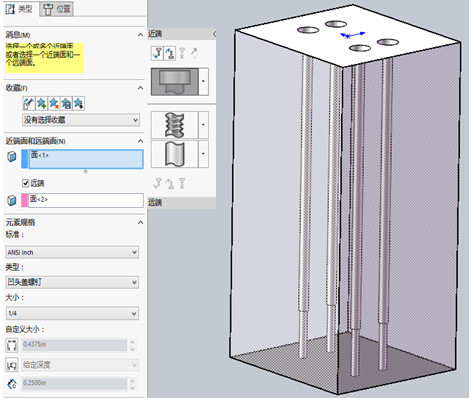Collapse the 近端 flyout with arrow
This screenshot has width=471, height=398.
coord(214,34)
